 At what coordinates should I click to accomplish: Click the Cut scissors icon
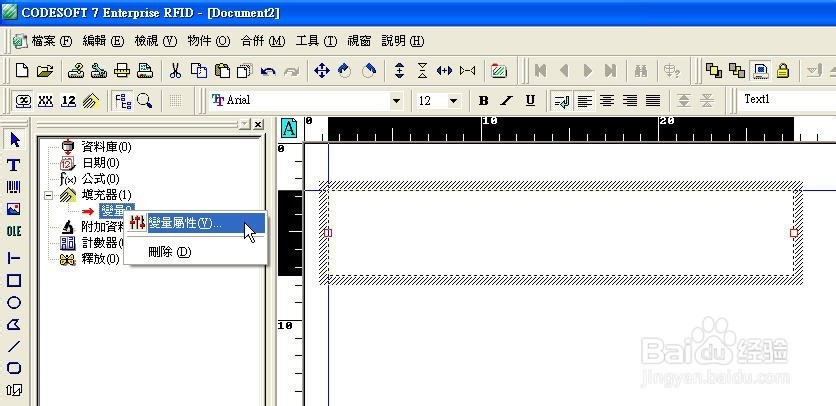point(175,70)
